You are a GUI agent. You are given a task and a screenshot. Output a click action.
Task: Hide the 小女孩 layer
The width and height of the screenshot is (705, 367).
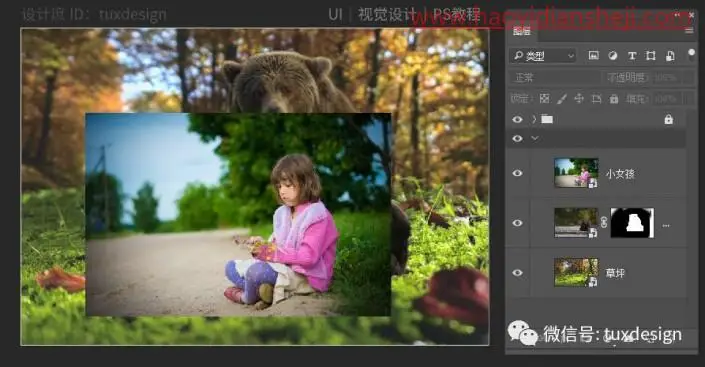pos(518,173)
